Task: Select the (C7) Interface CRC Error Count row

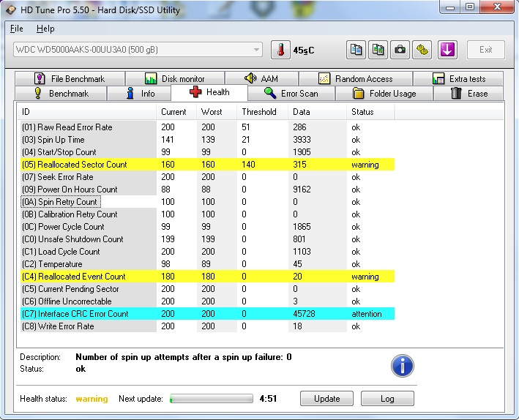Action: [x=208, y=314]
